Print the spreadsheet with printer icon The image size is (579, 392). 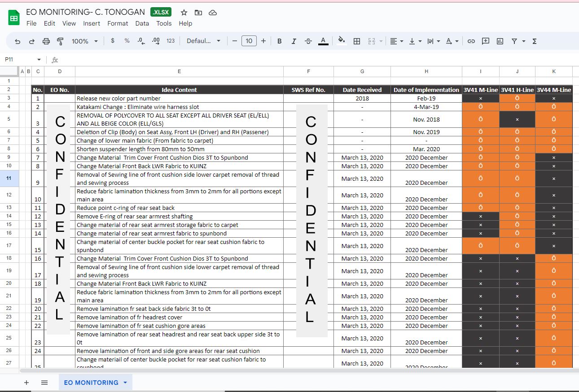(46, 41)
